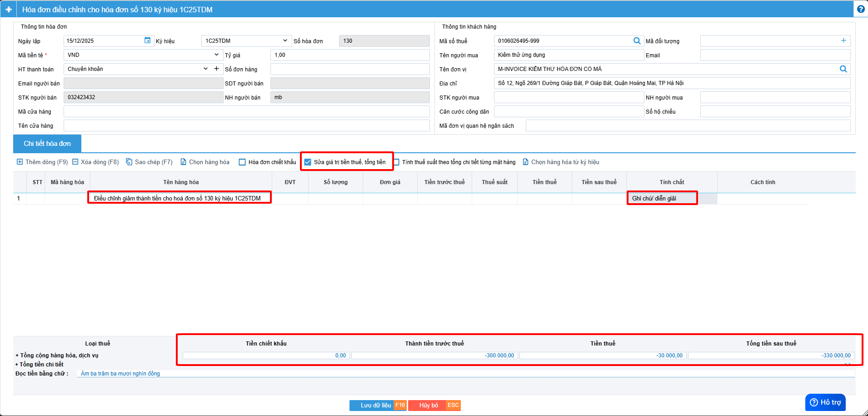868x416 pixels.
Task: Search by Mã số thuế magnifier
Action: pyautogui.click(x=637, y=41)
